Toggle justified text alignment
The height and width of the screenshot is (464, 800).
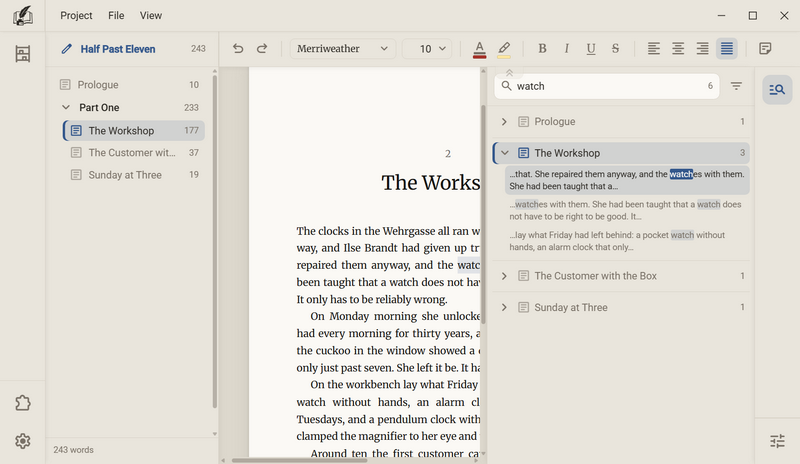point(727,48)
